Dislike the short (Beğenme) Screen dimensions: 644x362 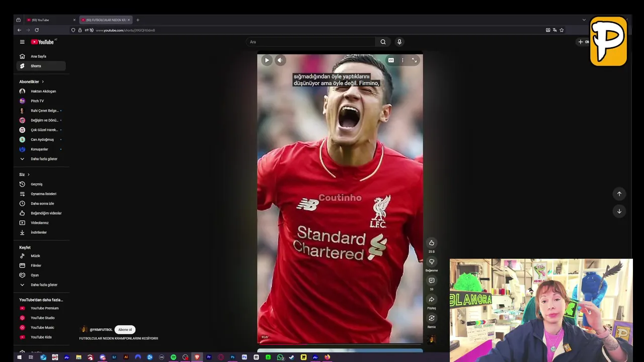point(432,262)
